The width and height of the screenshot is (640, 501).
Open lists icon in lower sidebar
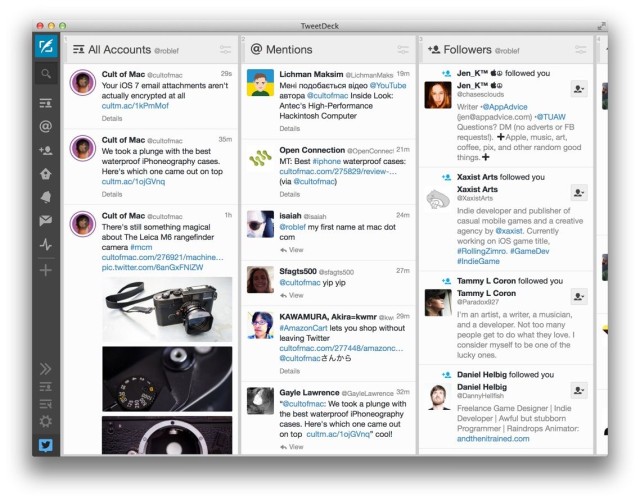click(45, 387)
